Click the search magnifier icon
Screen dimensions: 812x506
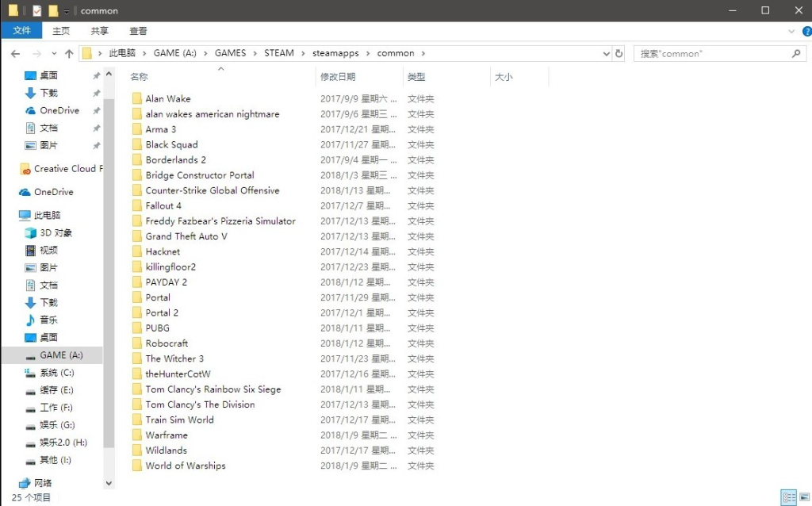point(796,53)
